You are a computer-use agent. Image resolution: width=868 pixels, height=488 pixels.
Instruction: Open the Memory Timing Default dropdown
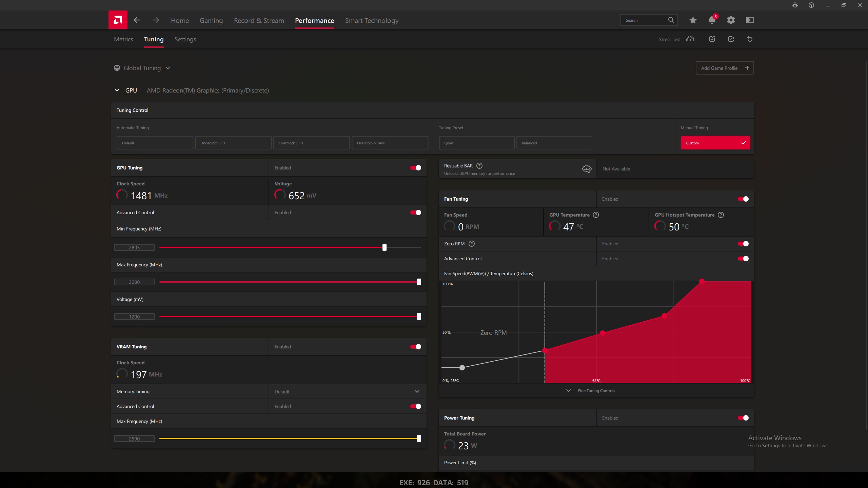(x=348, y=391)
